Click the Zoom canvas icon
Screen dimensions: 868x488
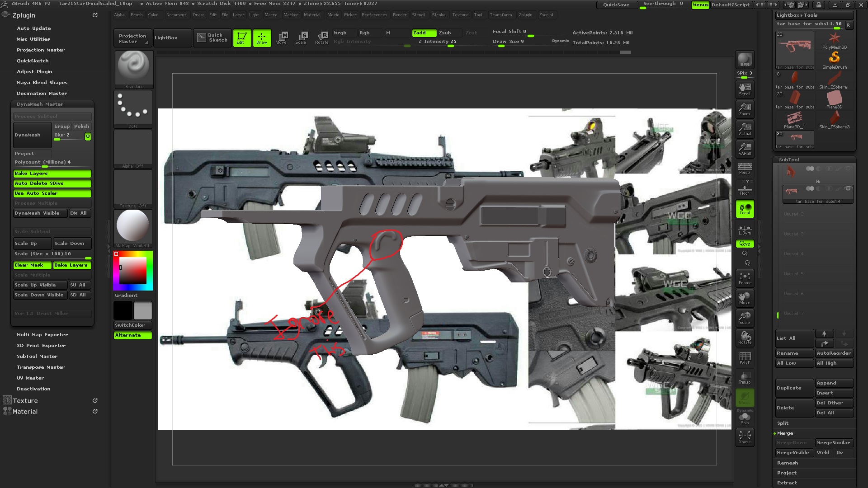745,109
